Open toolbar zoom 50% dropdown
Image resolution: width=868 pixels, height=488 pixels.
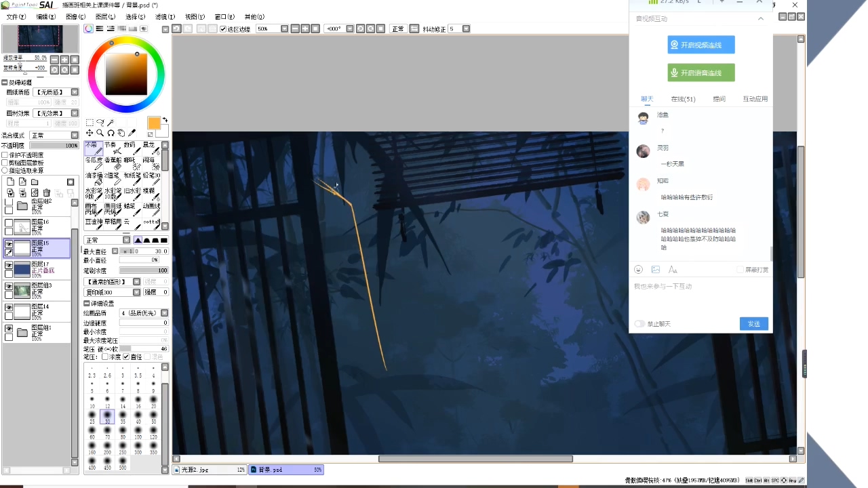click(x=284, y=28)
